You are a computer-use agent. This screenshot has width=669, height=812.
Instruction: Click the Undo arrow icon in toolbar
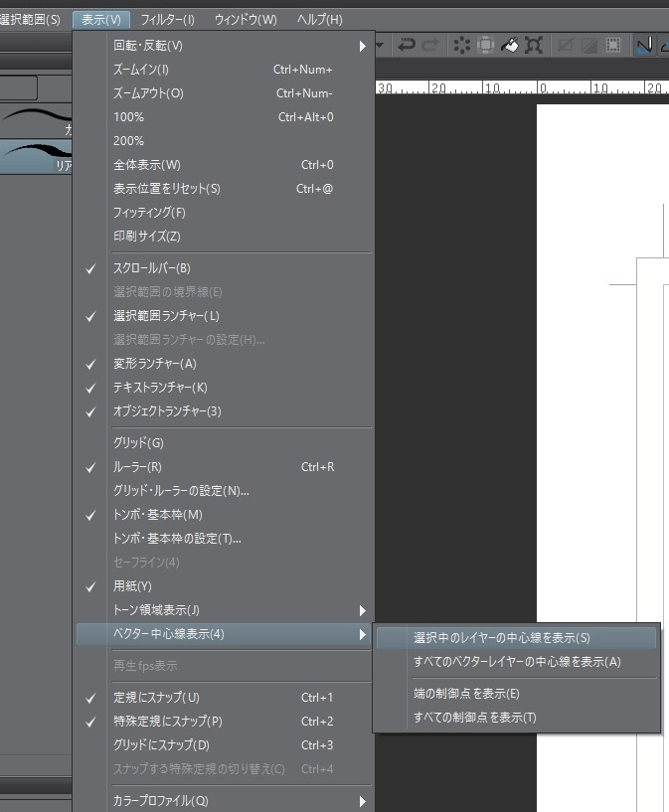pyautogui.click(x=407, y=45)
